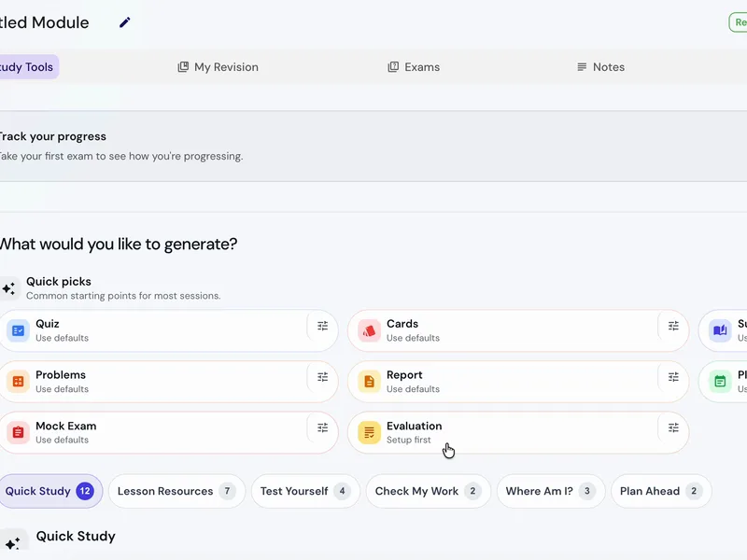The height and width of the screenshot is (560, 747).
Task: Click the orange Problems icon
Action: click(x=18, y=382)
